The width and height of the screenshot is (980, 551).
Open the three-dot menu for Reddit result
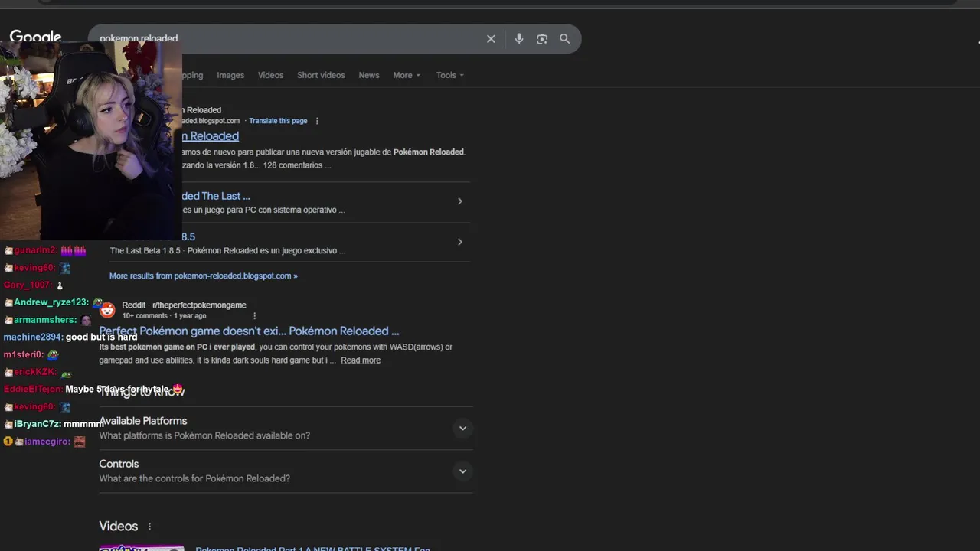tap(254, 316)
